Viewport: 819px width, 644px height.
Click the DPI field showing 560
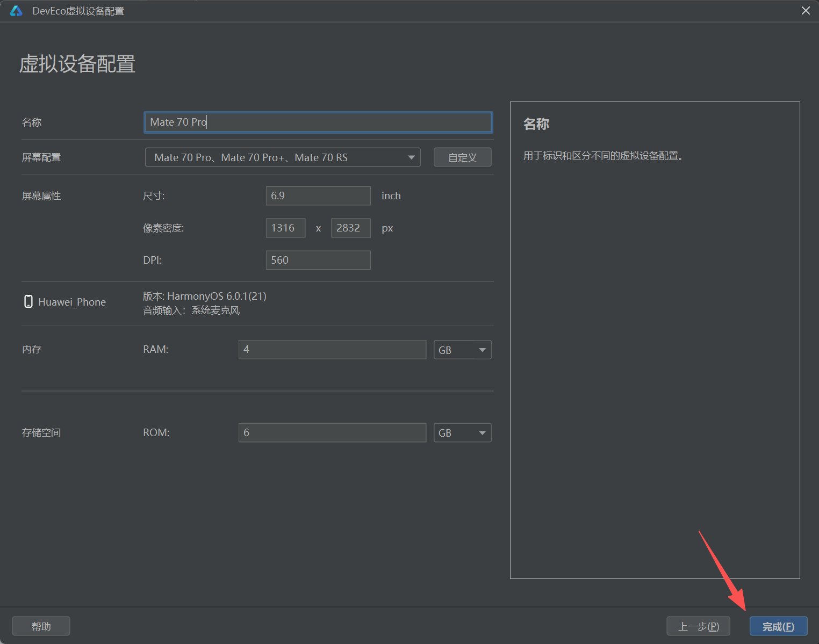tap(318, 260)
